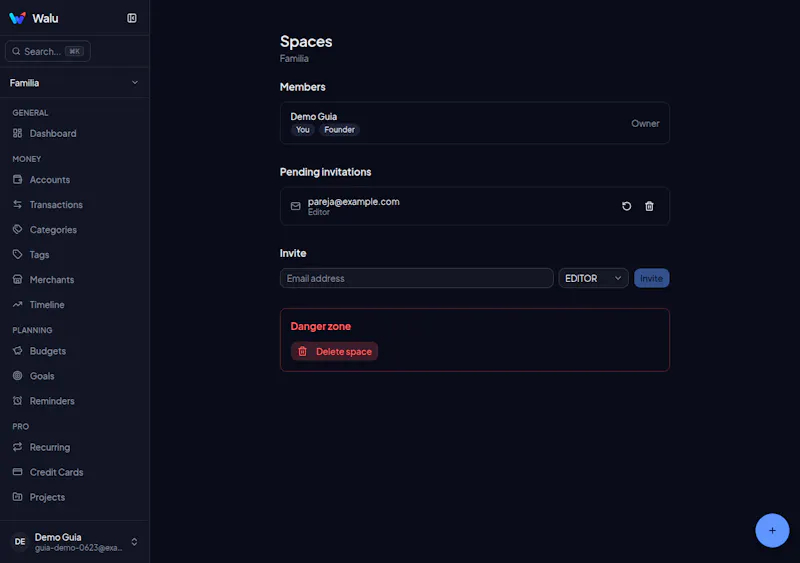Open the EDITOR role dropdown
The image size is (800, 563).
(593, 278)
